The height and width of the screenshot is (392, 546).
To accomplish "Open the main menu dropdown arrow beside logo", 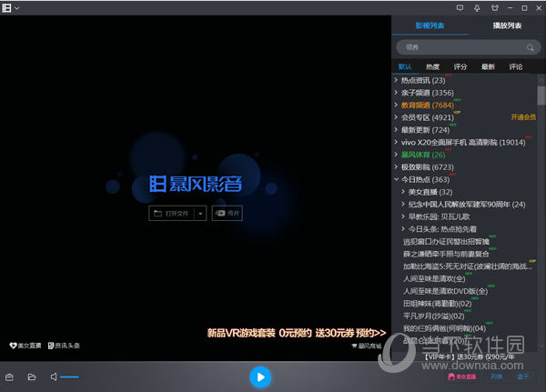I will tap(16, 8).
